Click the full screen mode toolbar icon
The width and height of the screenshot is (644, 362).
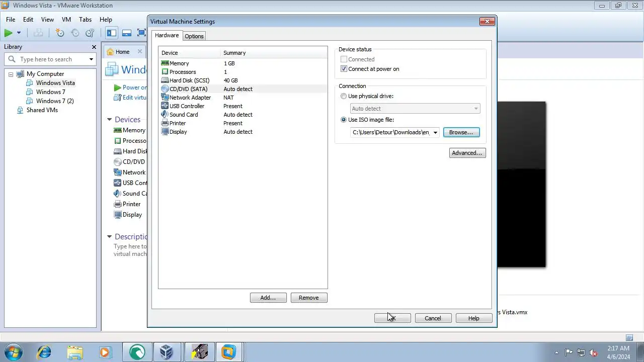(141, 33)
